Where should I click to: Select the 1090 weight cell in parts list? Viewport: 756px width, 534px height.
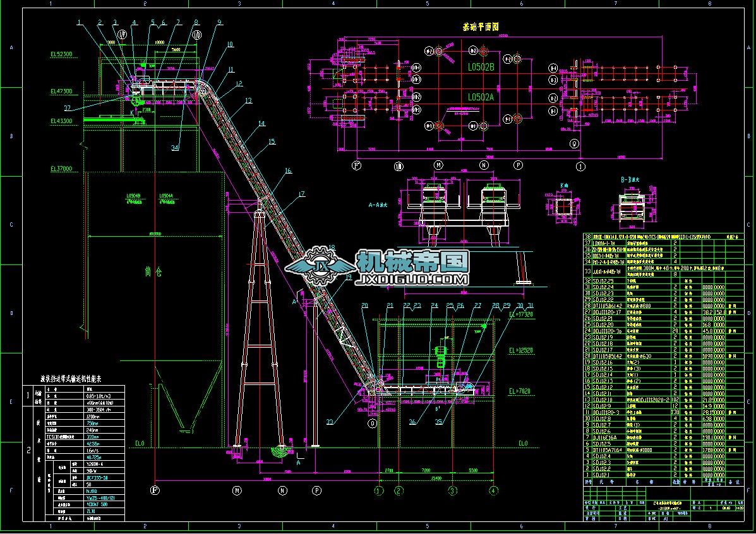click(x=707, y=355)
